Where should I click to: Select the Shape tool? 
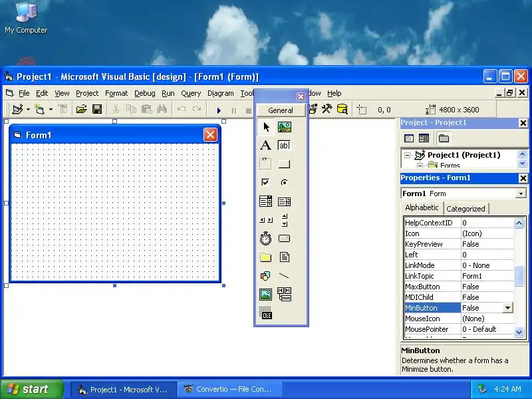pos(265,276)
